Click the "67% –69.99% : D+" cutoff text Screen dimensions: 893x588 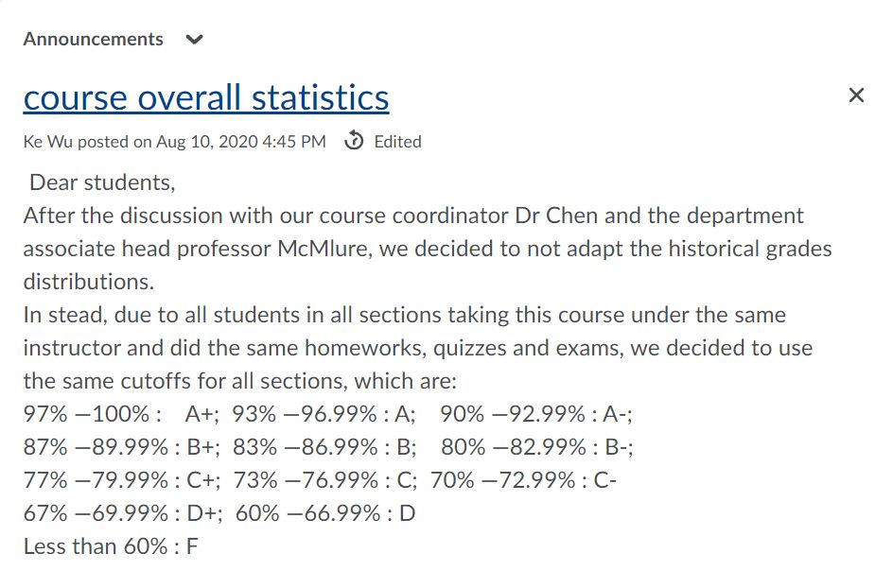click(123, 513)
